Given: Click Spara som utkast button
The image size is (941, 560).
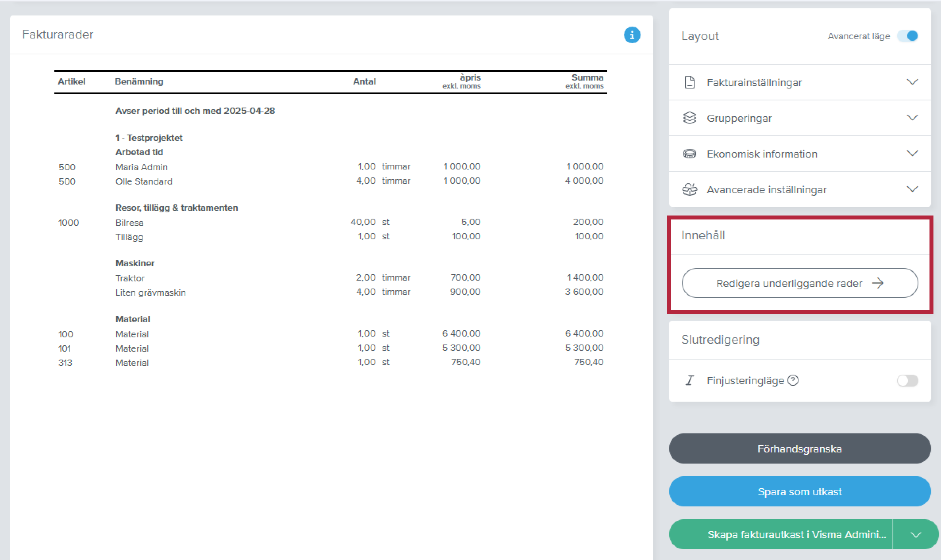Looking at the screenshot, I should click(x=800, y=491).
